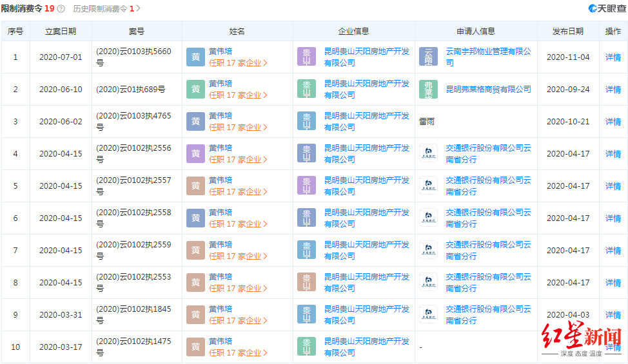This screenshot has height=364, width=628.
Task: Click the 黄 avatar icon in row 3
Action: (x=195, y=122)
